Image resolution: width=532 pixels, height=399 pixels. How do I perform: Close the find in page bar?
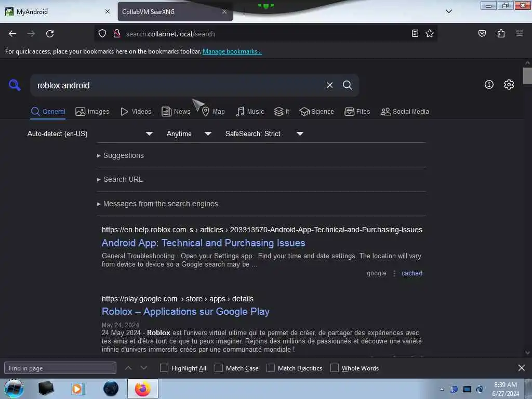(x=522, y=368)
